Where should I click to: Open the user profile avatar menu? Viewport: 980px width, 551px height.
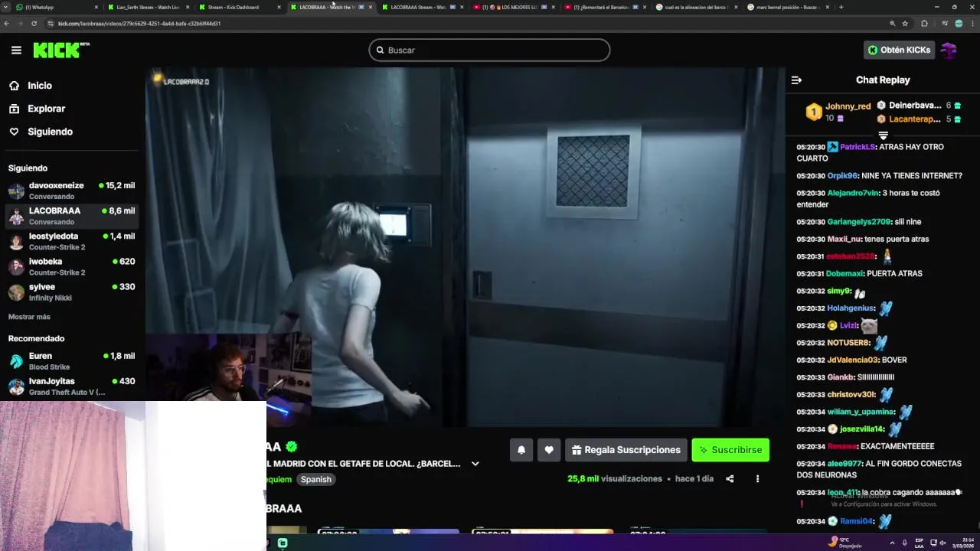coord(949,50)
